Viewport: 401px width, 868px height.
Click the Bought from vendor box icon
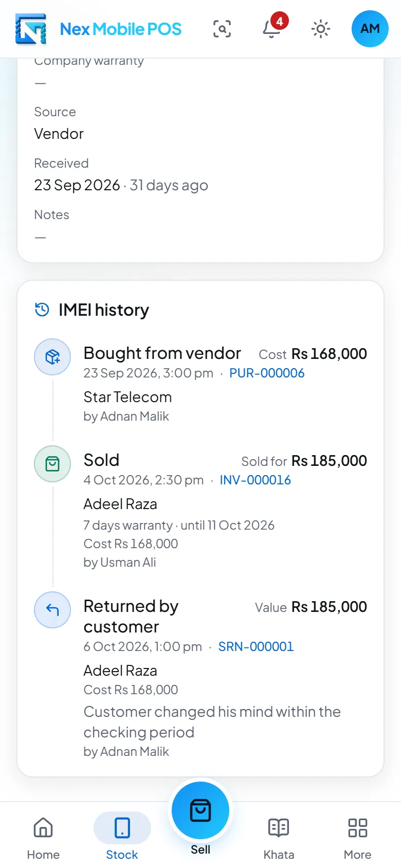point(52,357)
